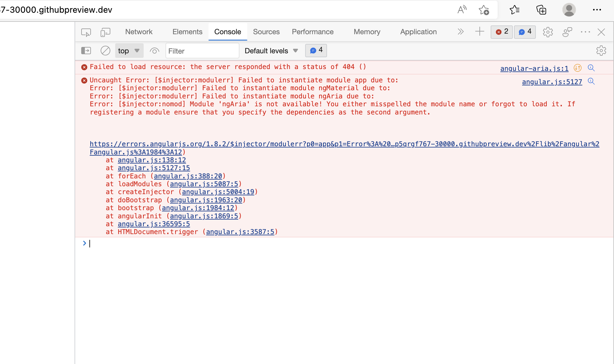Open the angular.js:5127 source link

(x=552, y=82)
